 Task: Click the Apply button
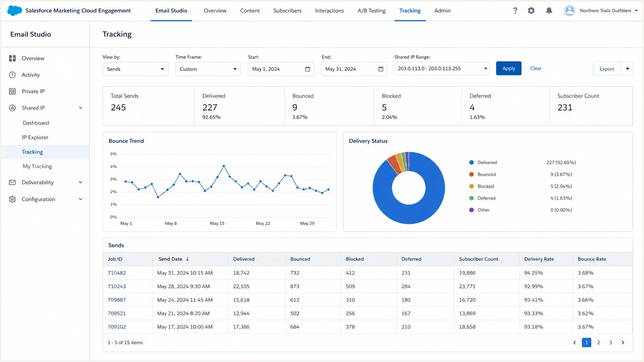pos(508,68)
